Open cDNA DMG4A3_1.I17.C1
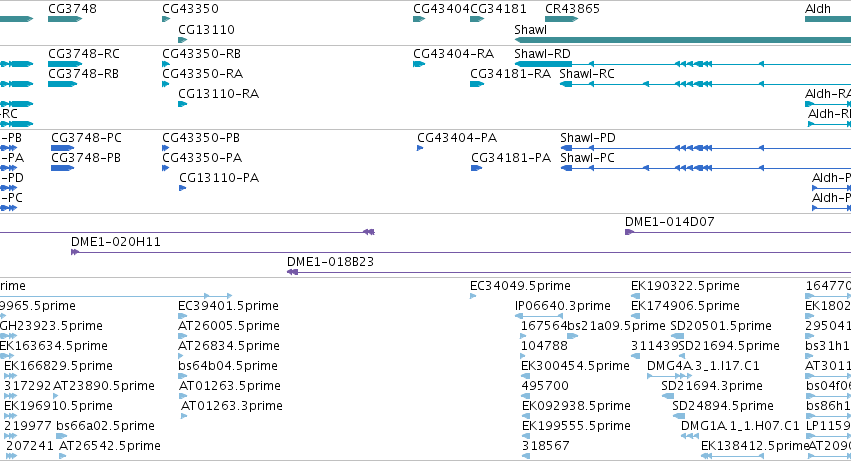Screen dimensions: 851x461 coord(703,367)
